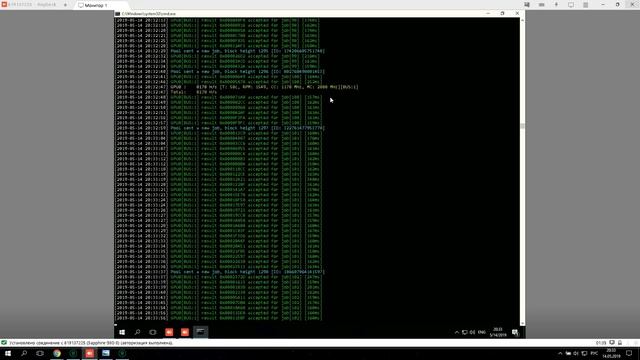Open the blue window app on local taskbar
The width and height of the screenshot is (640, 360).
pos(106,353)
